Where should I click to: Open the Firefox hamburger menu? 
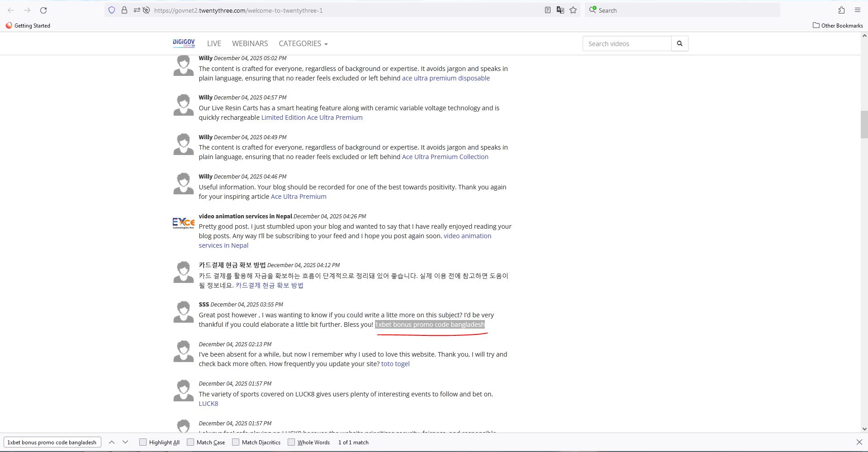857,10
